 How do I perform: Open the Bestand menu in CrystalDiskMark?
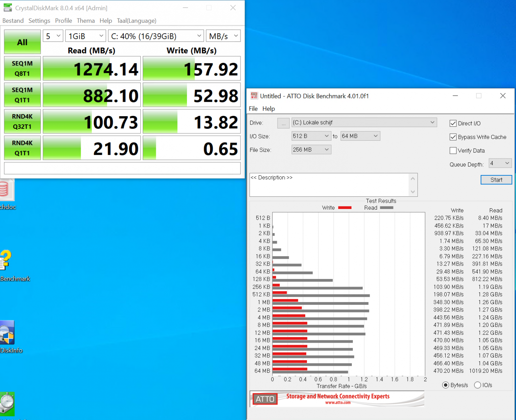click(x=13, y=21)
